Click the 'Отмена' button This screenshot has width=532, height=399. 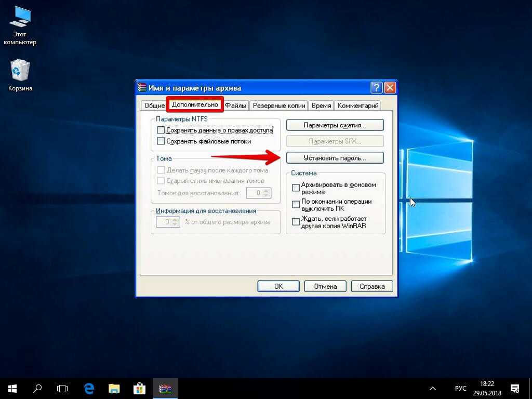point(325,286)
